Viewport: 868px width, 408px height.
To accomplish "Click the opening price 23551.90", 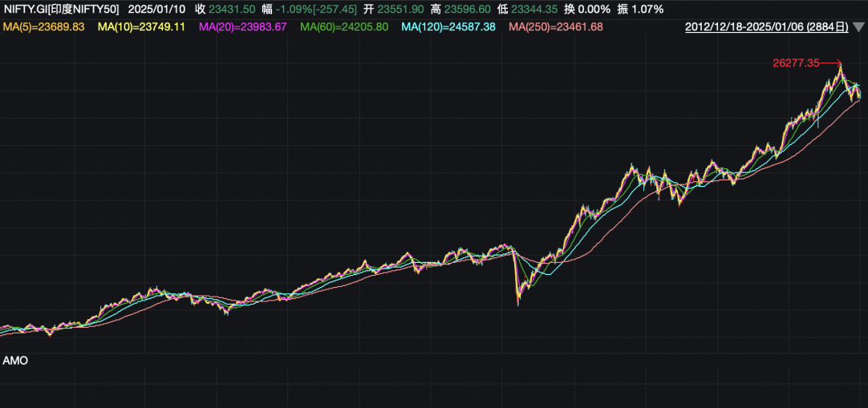I will (400, 10).
